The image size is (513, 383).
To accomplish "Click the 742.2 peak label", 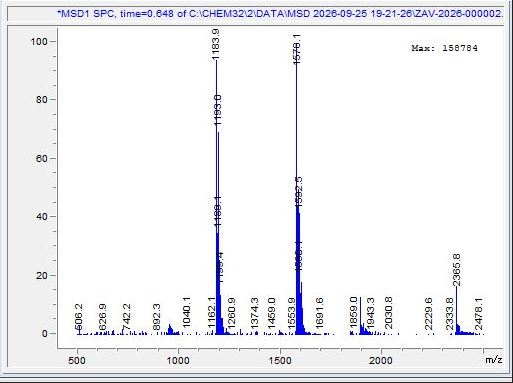I will (x=126, y=317).
